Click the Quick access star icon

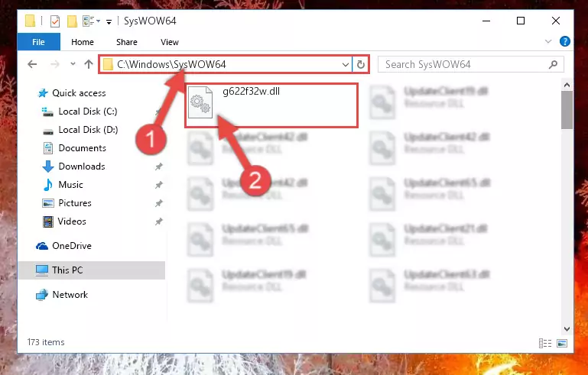pos(43,93)
